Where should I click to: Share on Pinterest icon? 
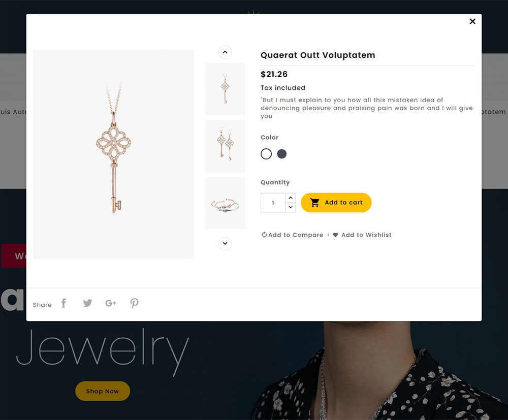(x=135, y=303)
